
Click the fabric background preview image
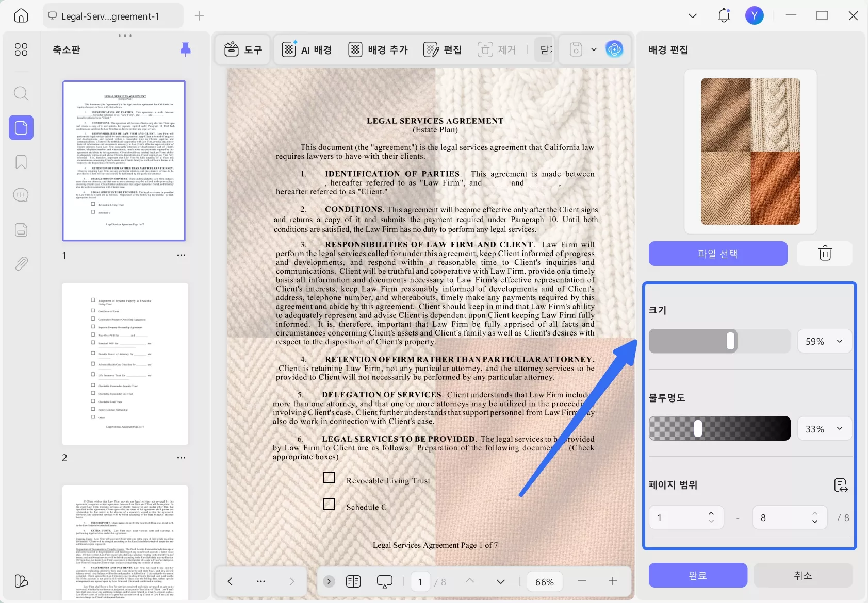[x=750, y=152]
